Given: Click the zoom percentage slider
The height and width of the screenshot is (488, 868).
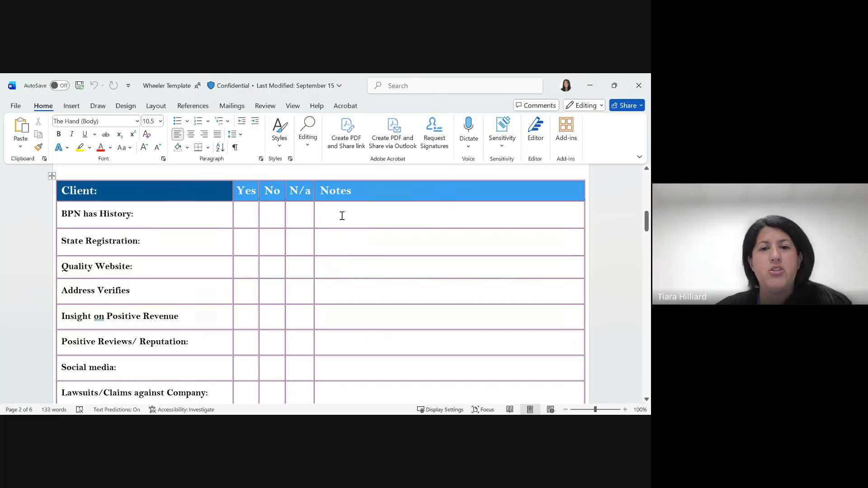Looking at the screenshot, I should point(595,409).
